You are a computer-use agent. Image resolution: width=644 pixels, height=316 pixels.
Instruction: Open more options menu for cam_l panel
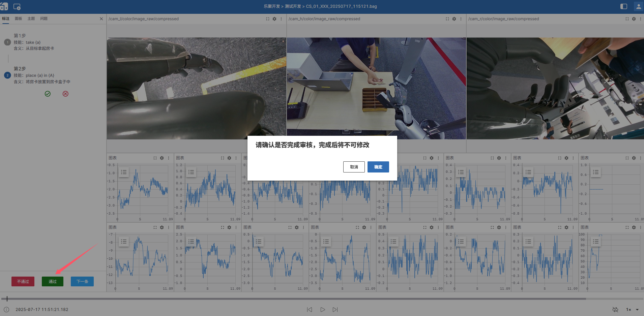point(281,19)
